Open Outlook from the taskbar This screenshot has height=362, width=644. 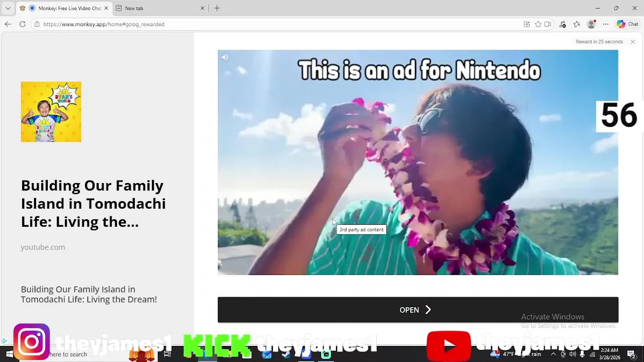[267, 354]
